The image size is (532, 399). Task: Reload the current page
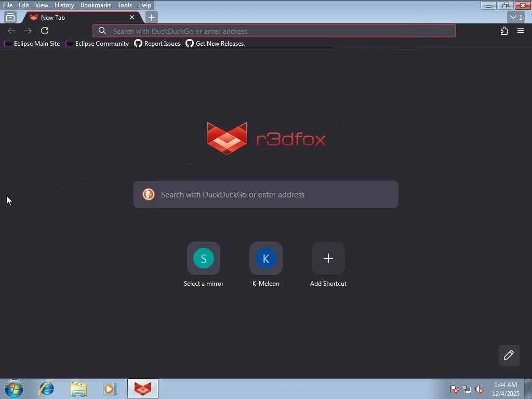[45, 31]
